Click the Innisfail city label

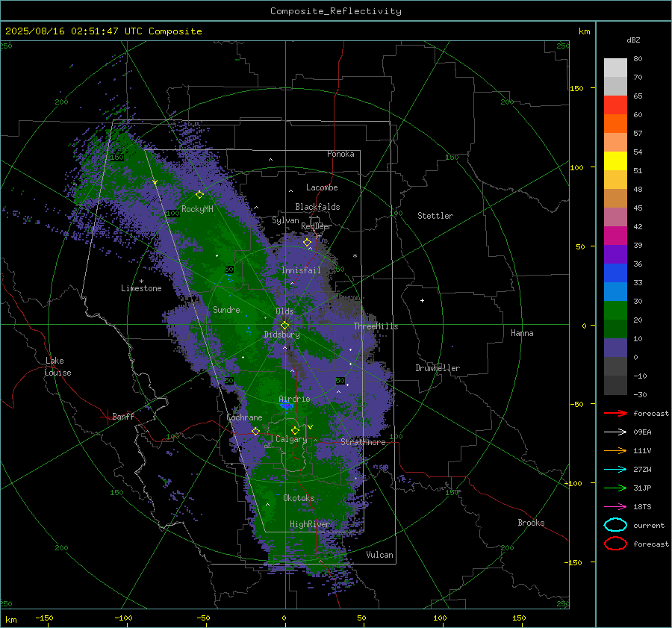301,270
